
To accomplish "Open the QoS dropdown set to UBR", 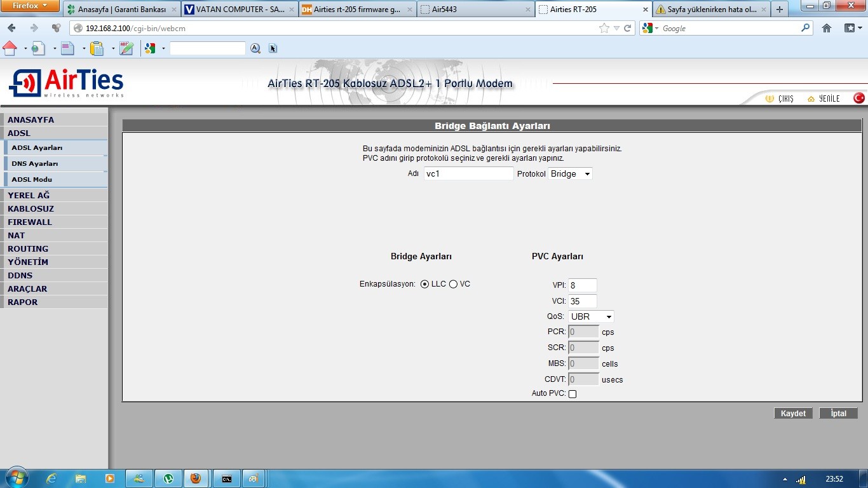I will pyautogui.click(x=591, y=316).
